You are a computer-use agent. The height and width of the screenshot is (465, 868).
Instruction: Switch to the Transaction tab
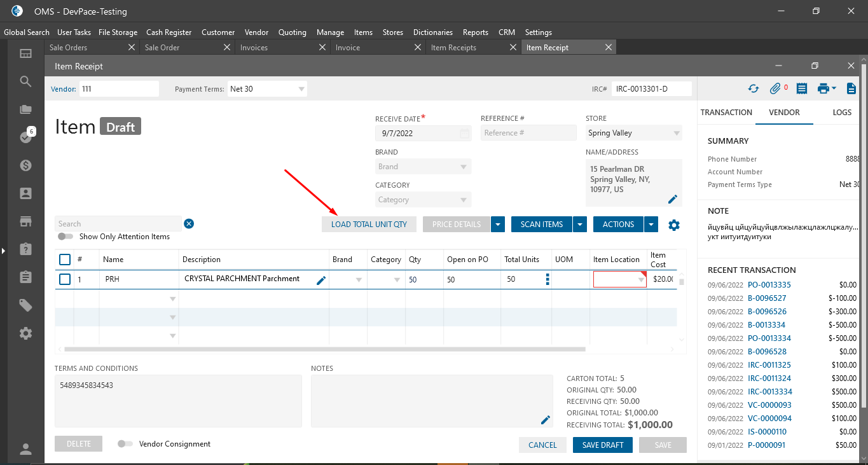pos(726,112)
